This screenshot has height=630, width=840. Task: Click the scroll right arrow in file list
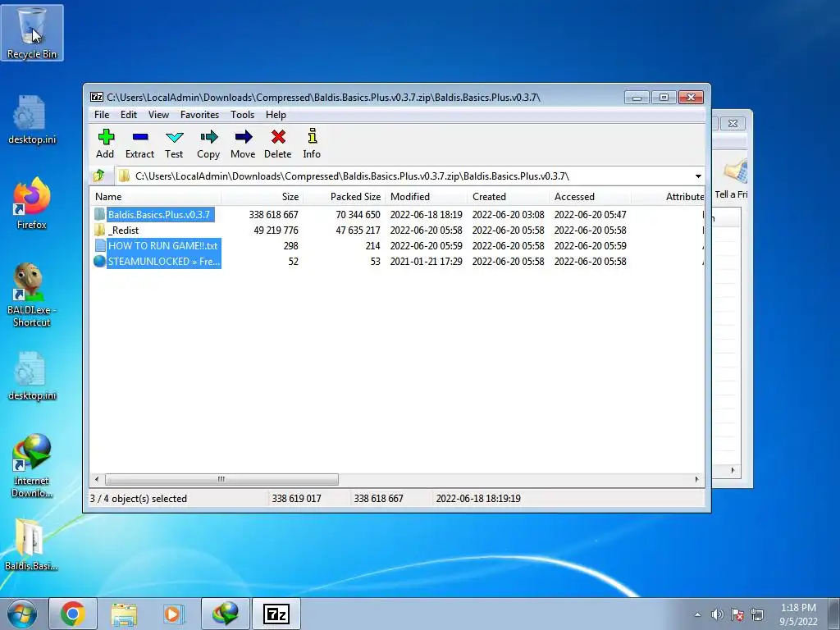[x=696, y=479]
